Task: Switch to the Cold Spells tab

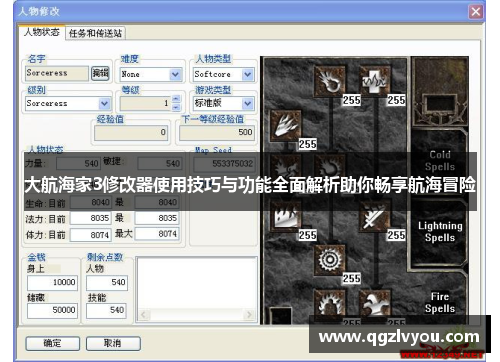Action: click(x=440, y=161)
